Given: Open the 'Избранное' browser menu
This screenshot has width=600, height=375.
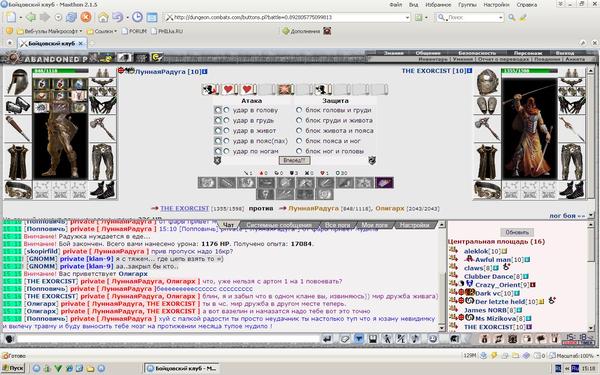Looking at the screenshot, I should (438, 5).
